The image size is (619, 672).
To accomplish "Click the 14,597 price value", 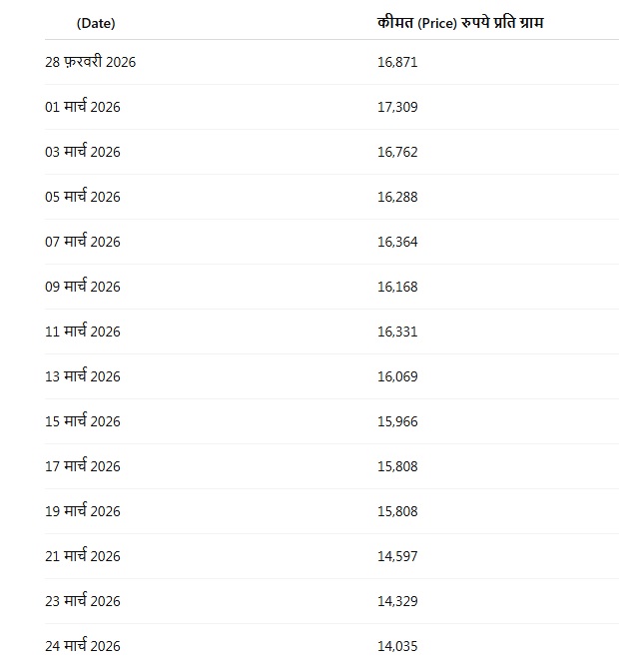I will click(397, 556).
